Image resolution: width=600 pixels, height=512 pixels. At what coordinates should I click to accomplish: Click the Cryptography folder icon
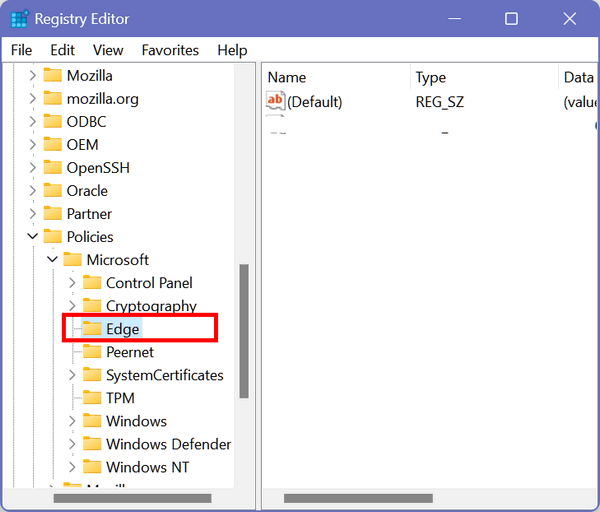coord(92,305)
